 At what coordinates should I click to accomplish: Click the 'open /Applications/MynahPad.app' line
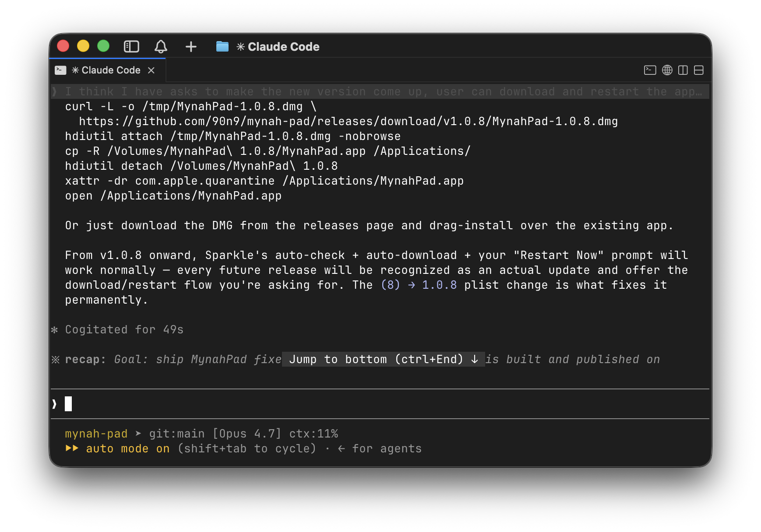(173, 196)
